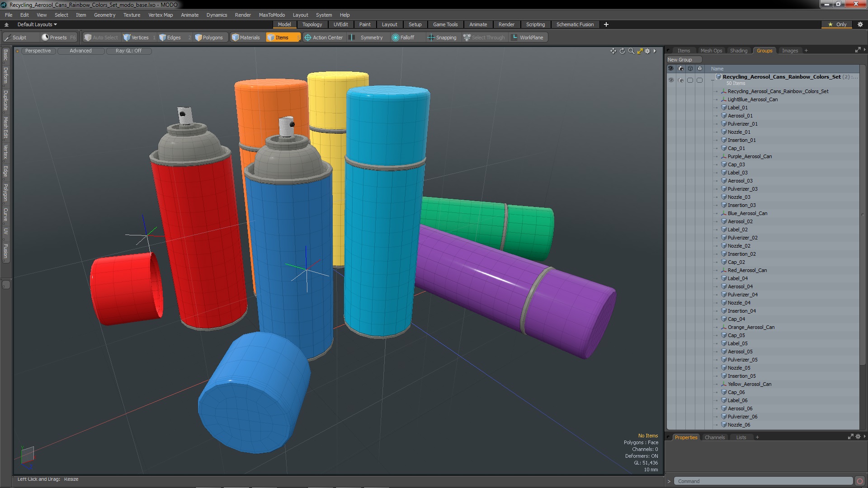
Task: Click the axis gizmo cube in viewport corner
Action: pyautogui.click(x=27, y=455)
